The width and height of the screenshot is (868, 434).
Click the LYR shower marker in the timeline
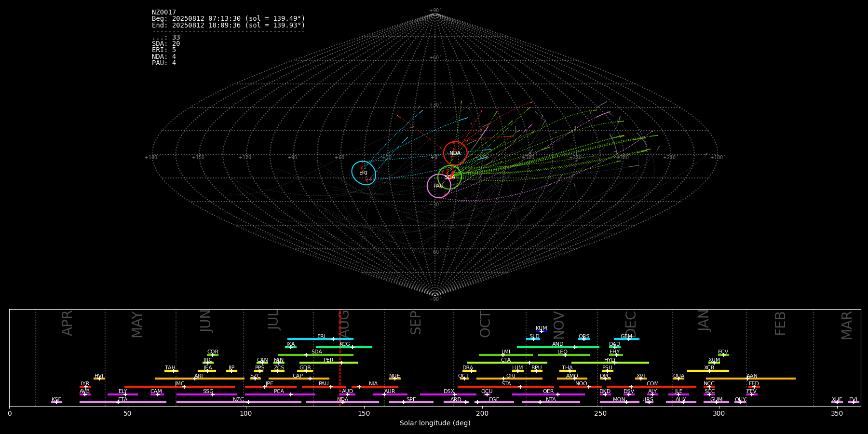tap(85, 386)
